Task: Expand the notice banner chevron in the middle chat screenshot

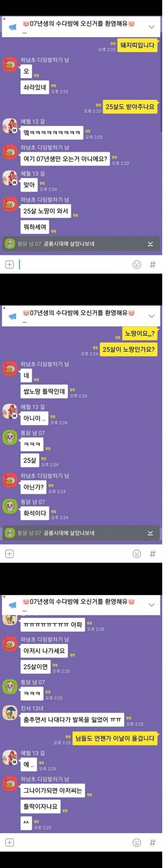Action: click(152, 316)
